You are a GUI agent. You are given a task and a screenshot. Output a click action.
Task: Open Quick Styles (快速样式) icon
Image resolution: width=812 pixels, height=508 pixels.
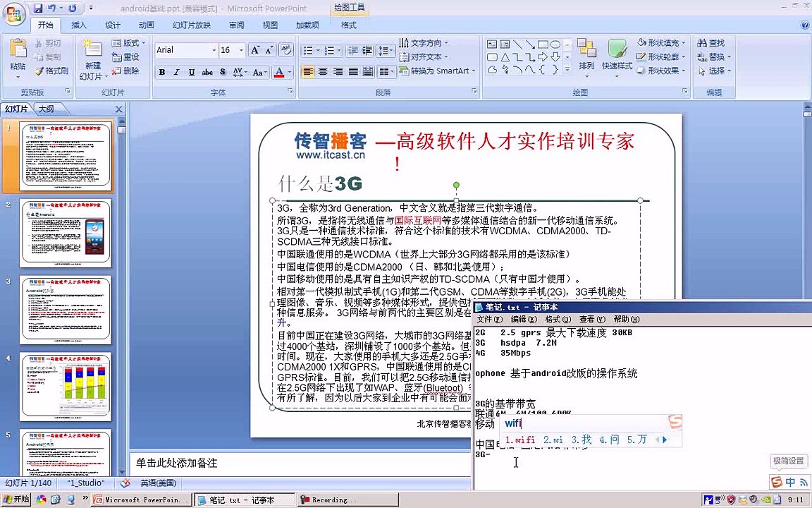click(x=617, y=49)
